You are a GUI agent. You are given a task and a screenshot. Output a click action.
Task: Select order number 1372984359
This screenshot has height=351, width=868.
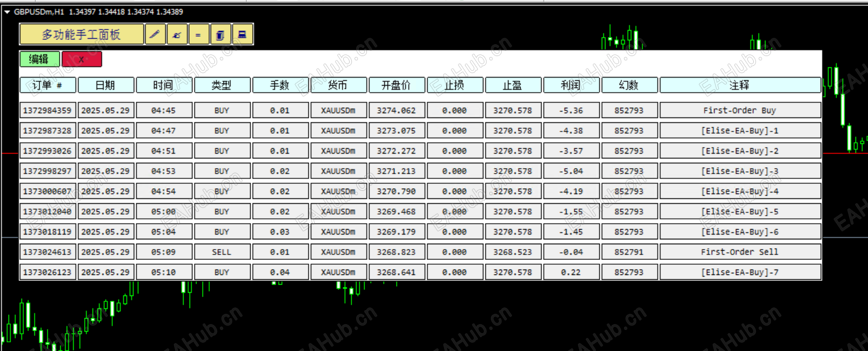(x=47, y=111)
